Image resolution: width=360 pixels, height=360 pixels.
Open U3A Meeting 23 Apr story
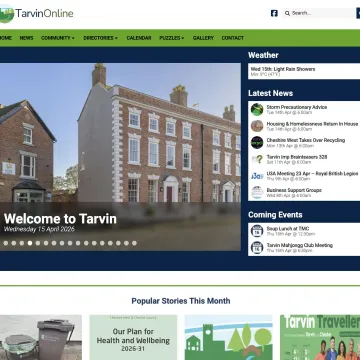[x=312, y=174]
